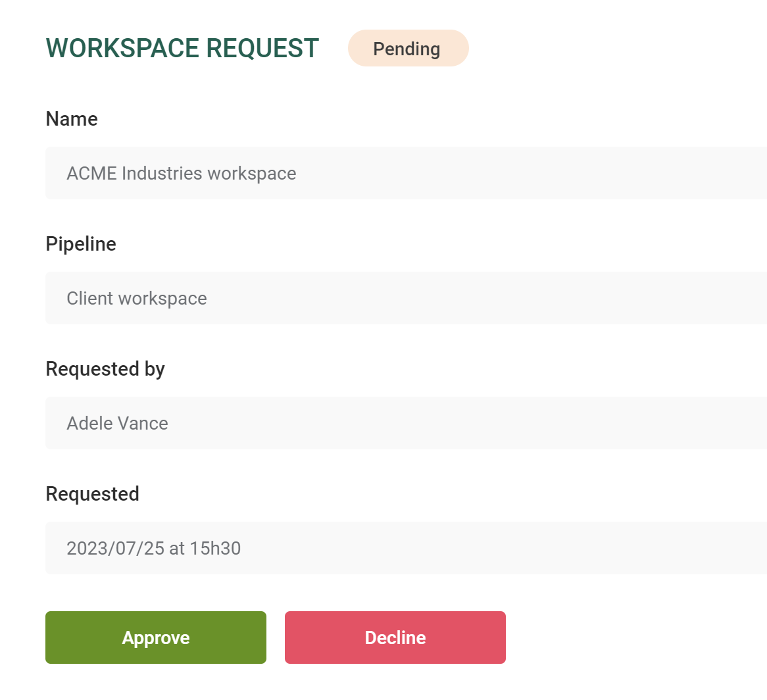Click the WORKSPACE REQUEST heading
This screenshot has width=767, height=700.
pos(182,47)
